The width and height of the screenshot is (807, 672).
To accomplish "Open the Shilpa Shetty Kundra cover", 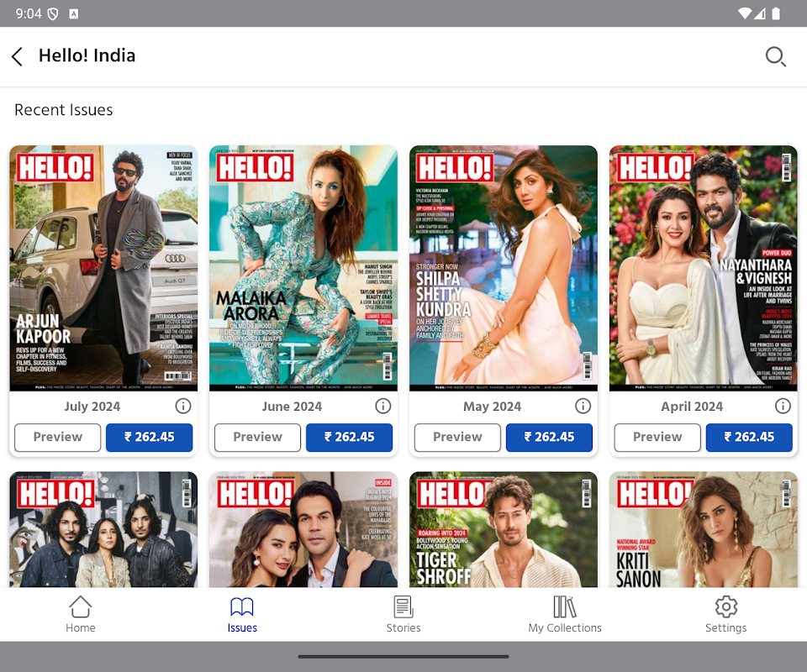I will click(504, 268).
